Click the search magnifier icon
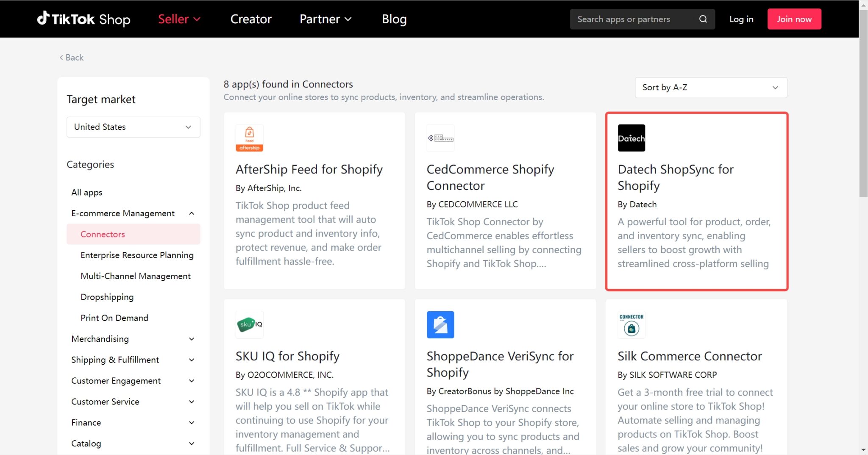 point(703,19)
